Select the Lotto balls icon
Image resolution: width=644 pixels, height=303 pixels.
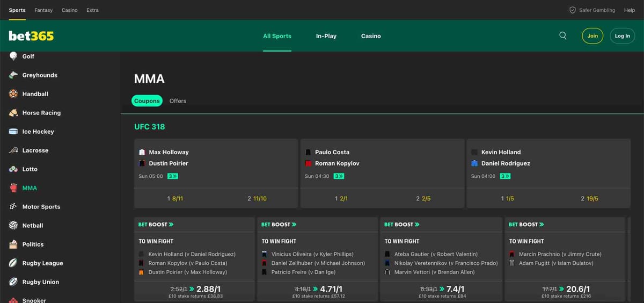click(13, 169)
